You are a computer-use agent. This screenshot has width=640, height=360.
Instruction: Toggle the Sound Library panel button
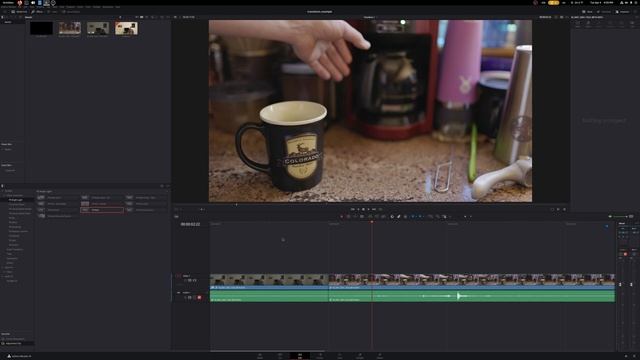pos(71,12)
